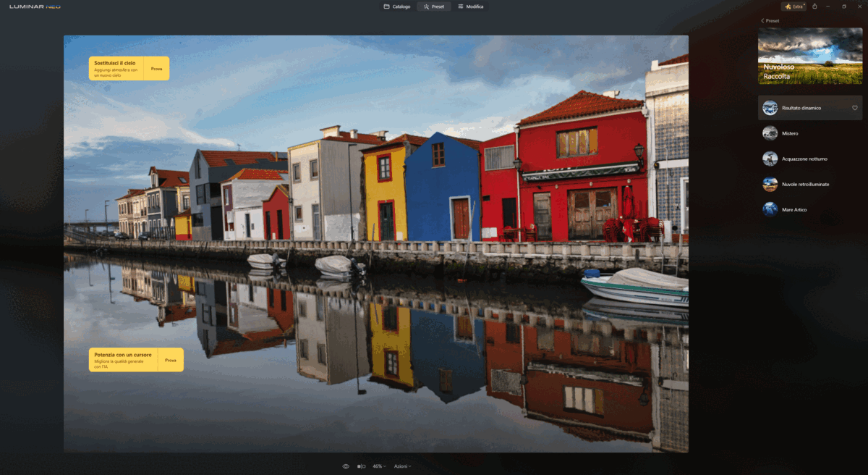Select the Preset tab in top bar

coord(433,7)
